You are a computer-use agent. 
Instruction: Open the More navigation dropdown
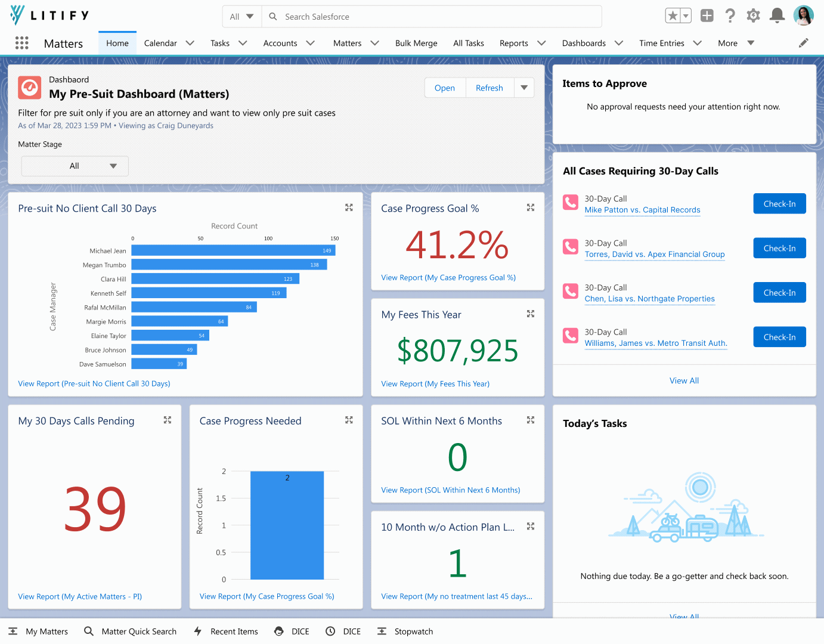pos(736,43)
